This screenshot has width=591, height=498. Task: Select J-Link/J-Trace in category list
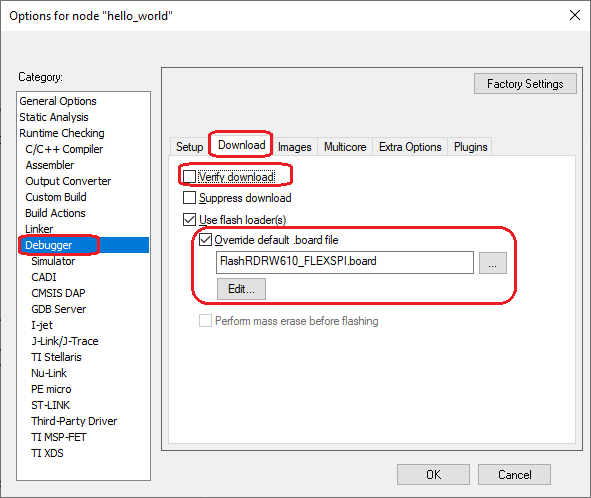[65, 341]
